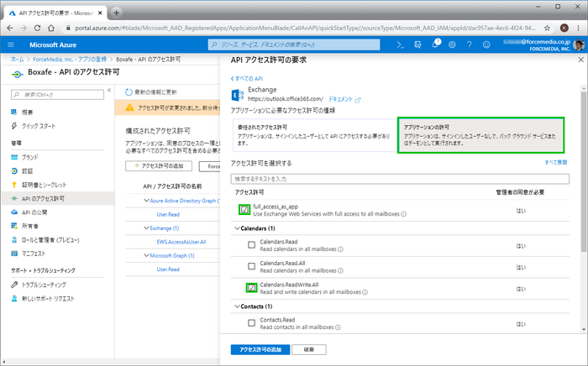Select 委任されたアクセス許可 permission type
The height and width of the screenshot is (366, 588).
pos(315,135)
